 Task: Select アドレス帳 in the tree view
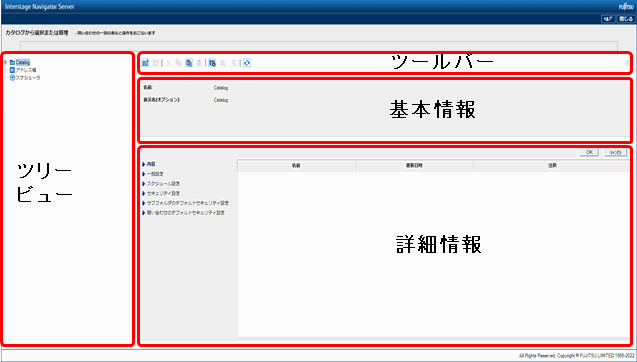pyautogui.click(x=26, y=70)
